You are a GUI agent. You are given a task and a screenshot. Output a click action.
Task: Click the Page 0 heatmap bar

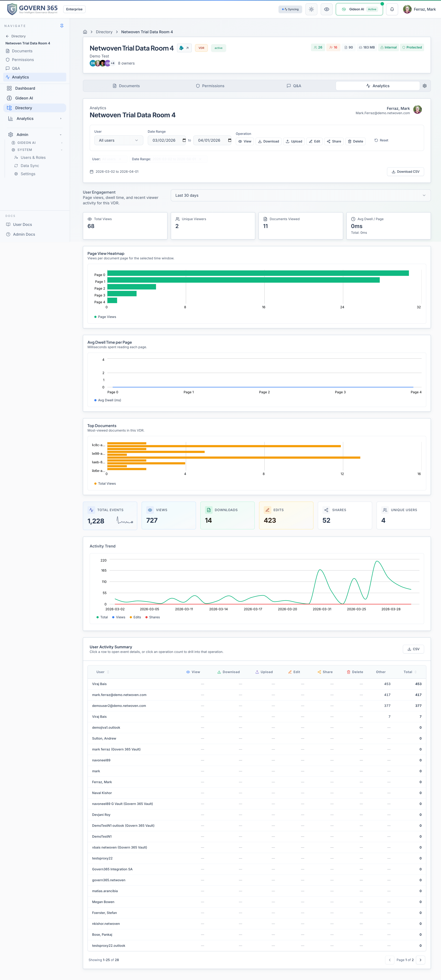click(258, 273)
